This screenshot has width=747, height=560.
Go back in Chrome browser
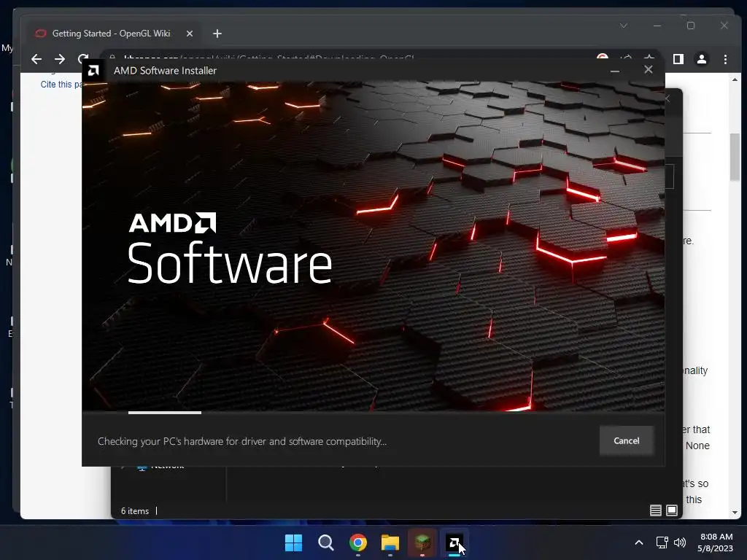36,59
